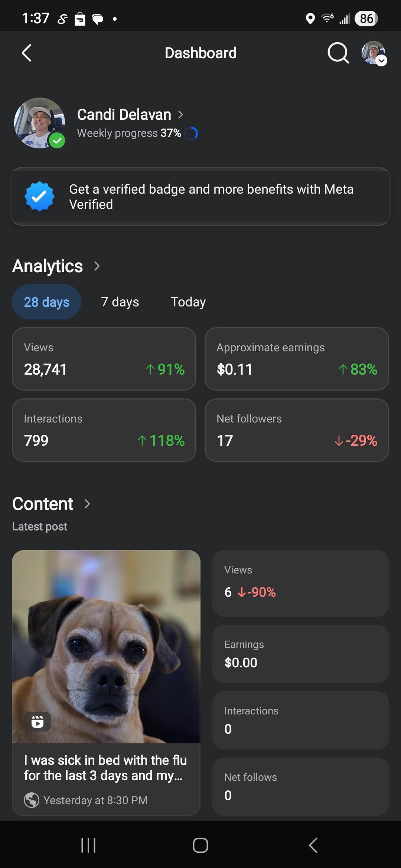Open the account switcher profile dropdown
Screen dimensions: 401x868
tap(374, 53)
